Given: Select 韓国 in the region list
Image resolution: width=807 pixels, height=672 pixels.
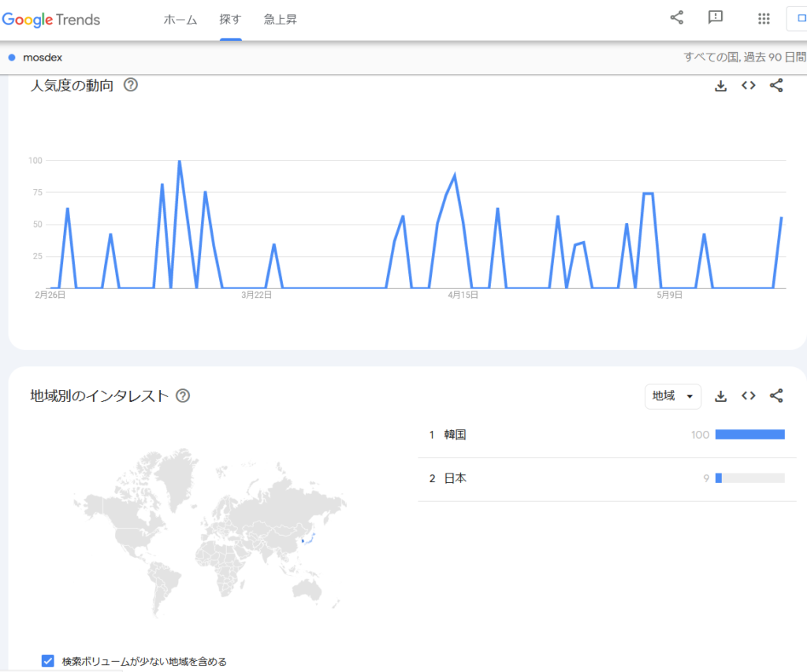Looking at the screenshot, I should [456, 435].
